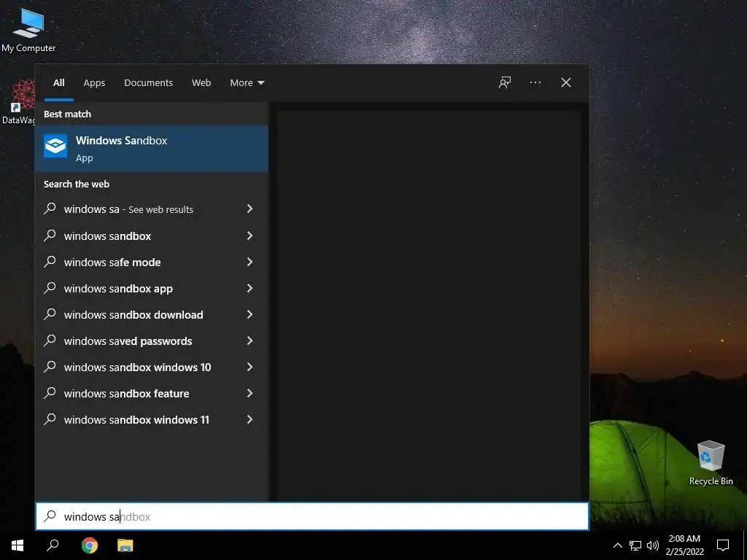Click the magnifier icon beside 'windows sa' result
This screenshot has width=747, height=560.
[x=50, y=209]
